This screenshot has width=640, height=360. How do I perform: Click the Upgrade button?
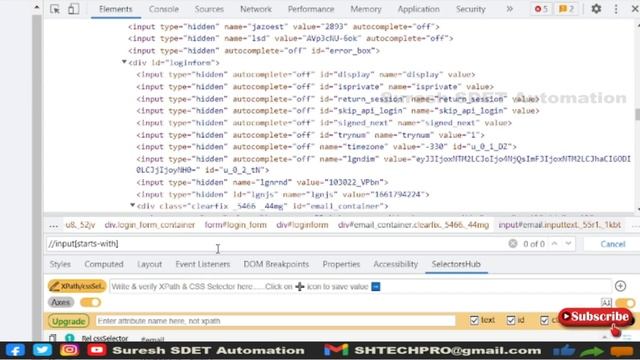(x=69, y=321)
